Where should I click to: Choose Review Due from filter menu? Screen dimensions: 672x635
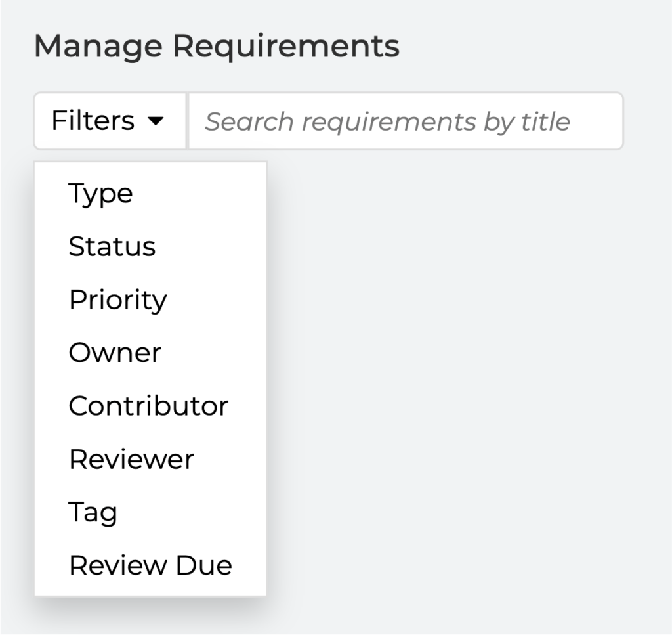tap(150, 565)
